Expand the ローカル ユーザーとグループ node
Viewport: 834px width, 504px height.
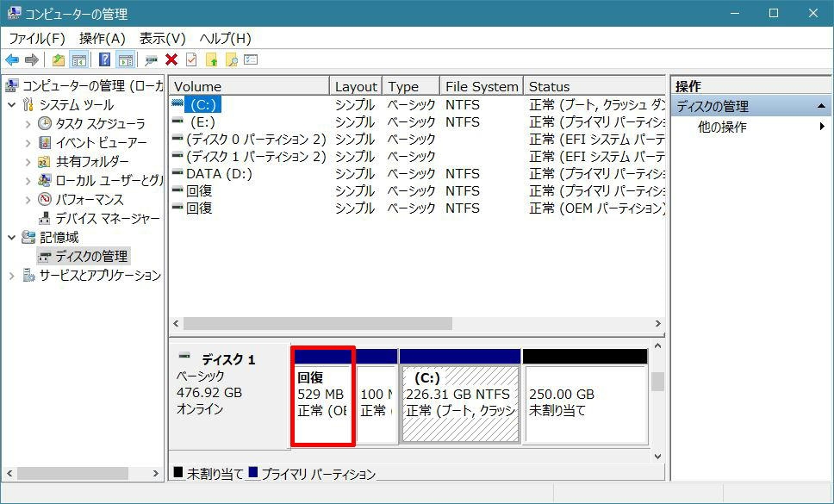click(x=28, y=181)
